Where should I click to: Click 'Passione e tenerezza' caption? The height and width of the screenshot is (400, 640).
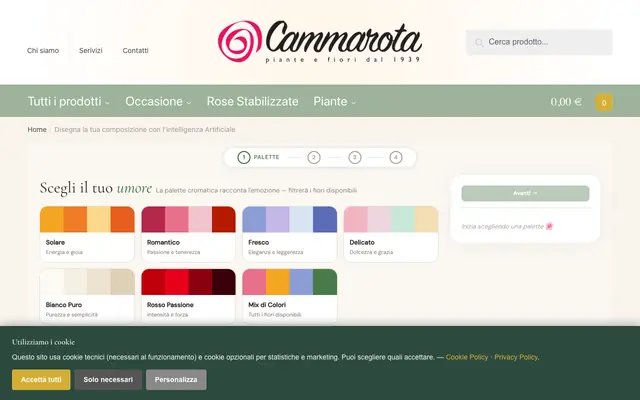[173, 252]
